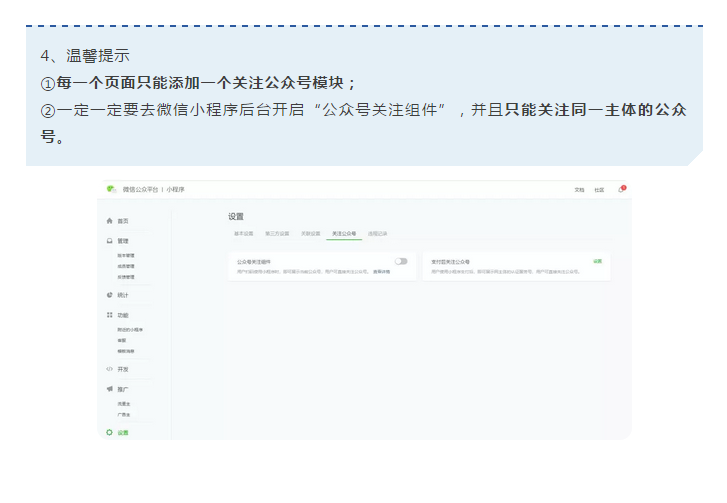727x503 pixels.
Task: Open 流量主 under 推广
Action: coord(124,404)
